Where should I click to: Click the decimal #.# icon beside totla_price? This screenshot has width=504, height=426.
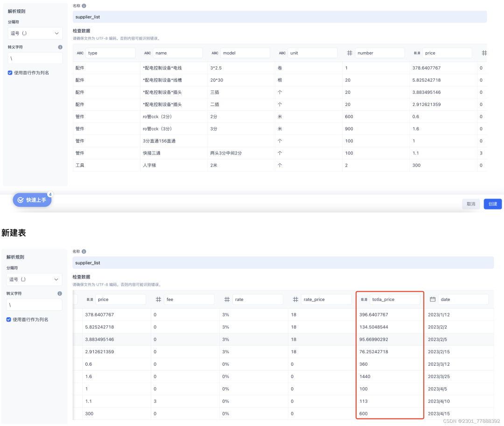coord(364,300)
